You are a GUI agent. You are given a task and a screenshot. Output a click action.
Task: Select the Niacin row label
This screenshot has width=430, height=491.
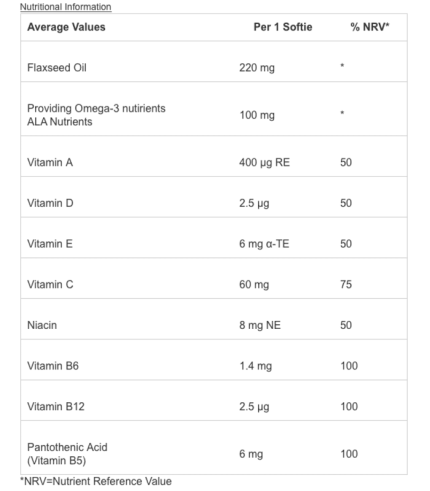coord(42,325)
